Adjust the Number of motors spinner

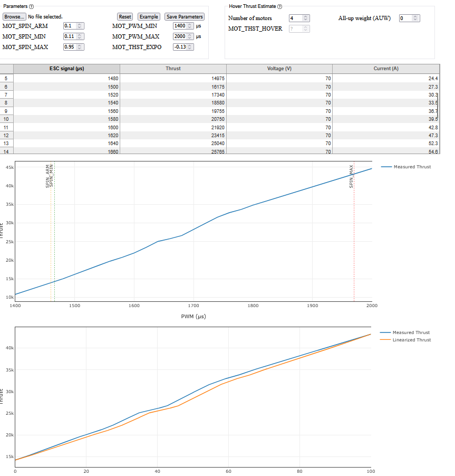pyautogui.click(x=306, y=18)
